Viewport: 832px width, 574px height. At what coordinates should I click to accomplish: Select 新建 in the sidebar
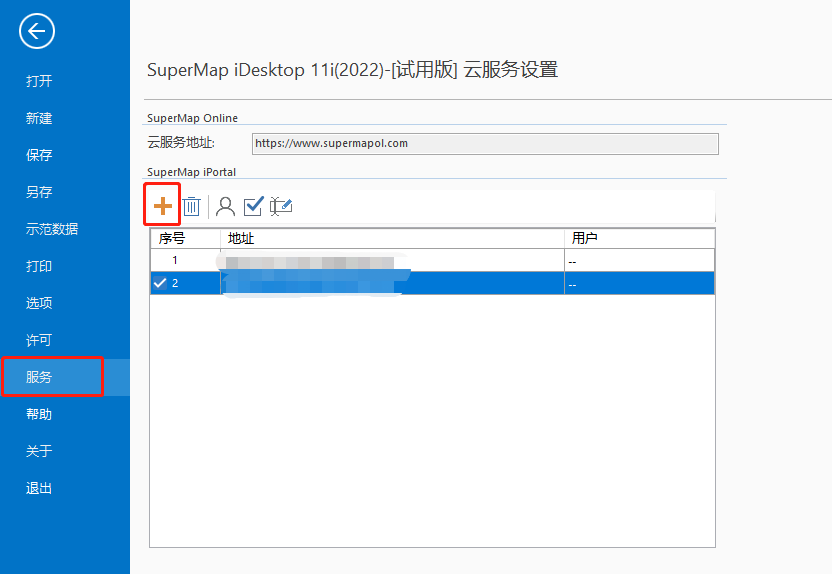click(39, 118)
